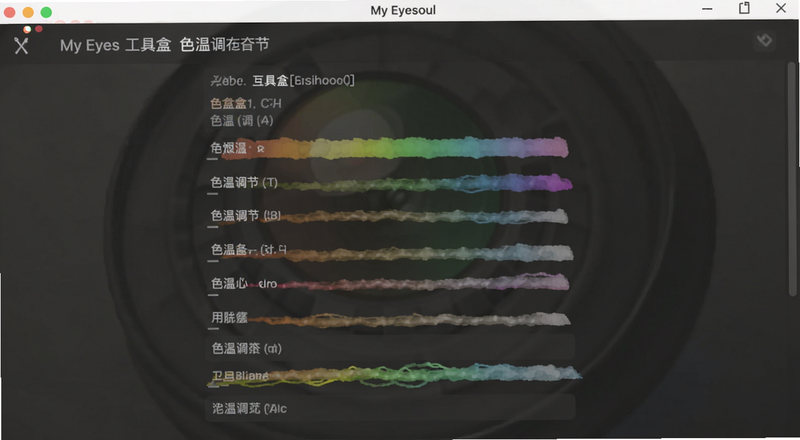This screenshot has width=800, height=440.
Task: Click the Bliand yellow-green-blue slider
Action: [x=395, y=375]
